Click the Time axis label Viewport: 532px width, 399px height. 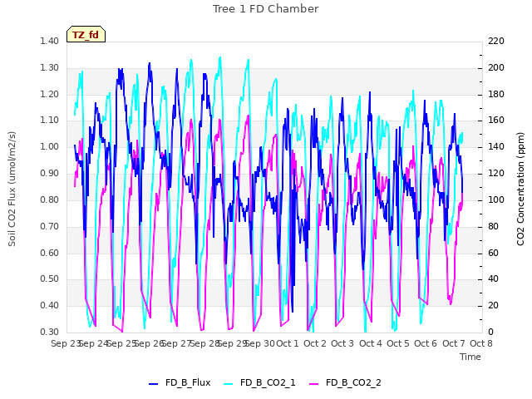470,357
